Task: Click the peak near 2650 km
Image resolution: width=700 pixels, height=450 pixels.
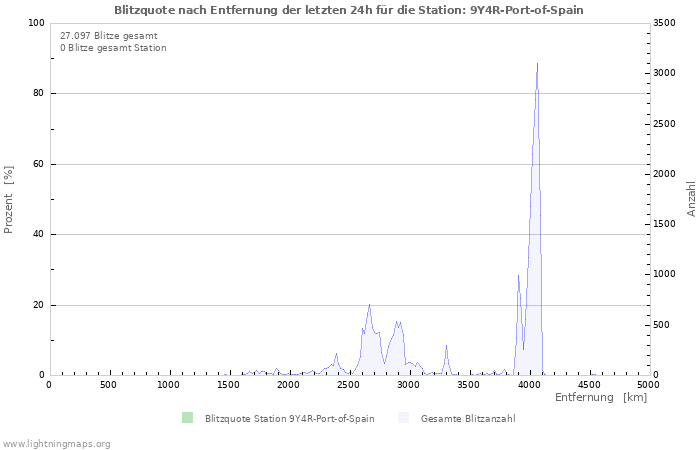Action: point(369,305)
